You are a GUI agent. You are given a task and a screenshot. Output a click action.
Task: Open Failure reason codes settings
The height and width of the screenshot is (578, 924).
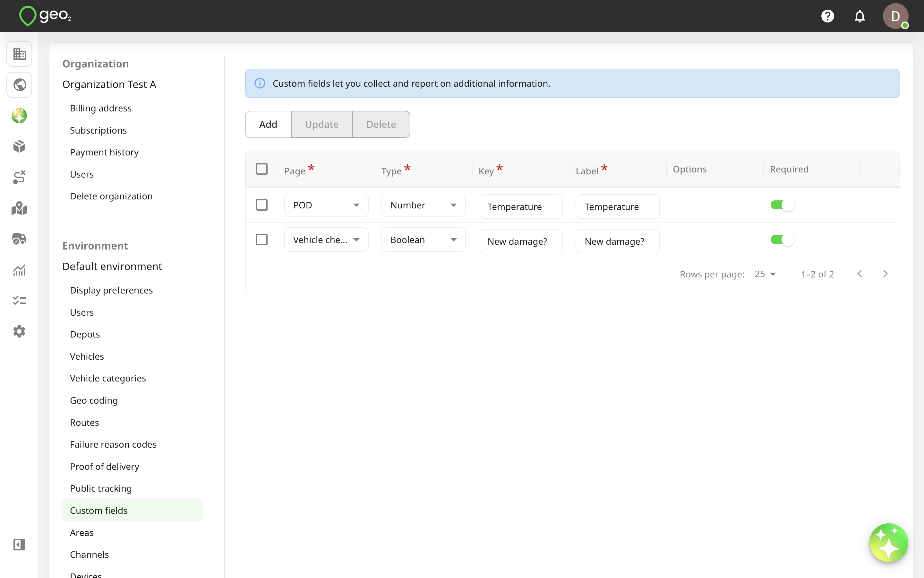tap(113, 444)
